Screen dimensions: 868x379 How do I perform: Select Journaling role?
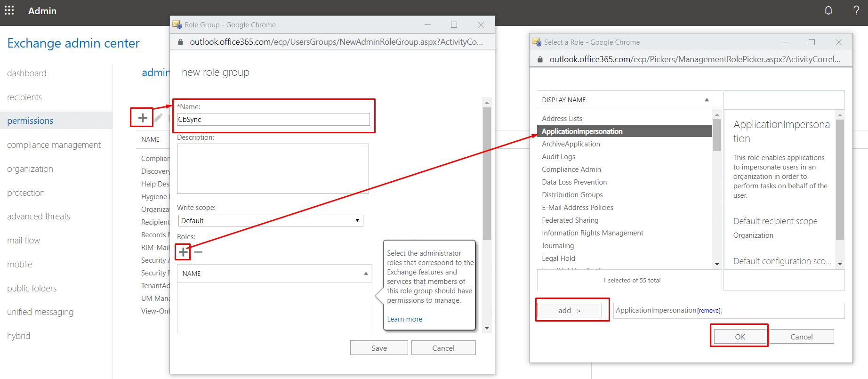558,246
